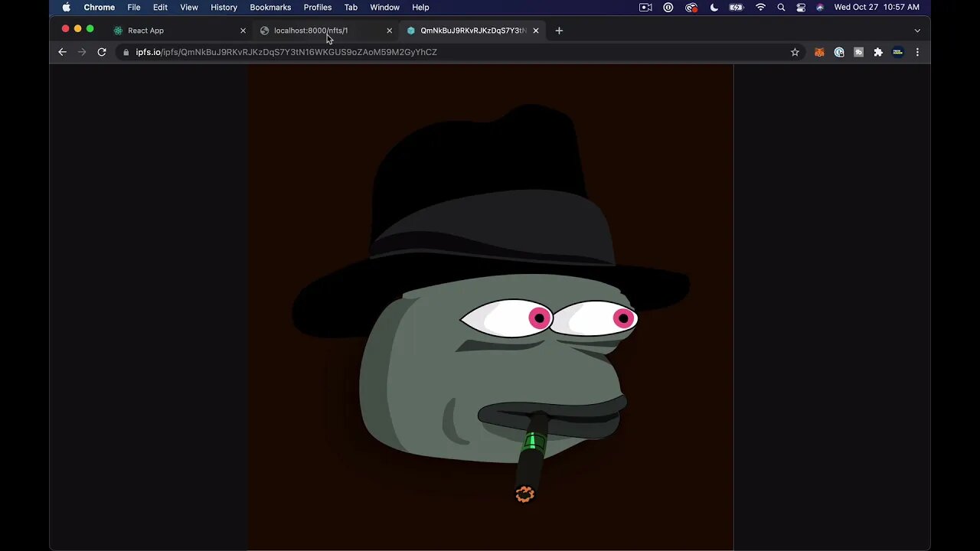Click the site lock icon
Image resolution: width=980 pixels, height=551 pixels.
click(x=126, y=52)
